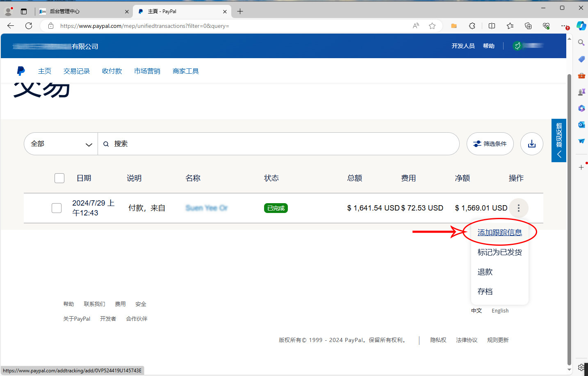This screenshot has height=376, width=588.
Task: Open the 隐私权 footer link
Action: pyautogui.click(x=438, y=340)
